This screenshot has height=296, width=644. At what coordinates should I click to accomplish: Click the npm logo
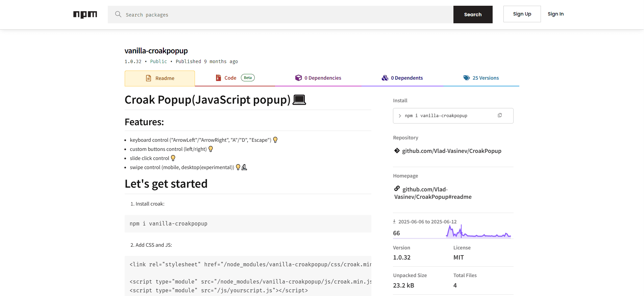[x=85, y=15]
